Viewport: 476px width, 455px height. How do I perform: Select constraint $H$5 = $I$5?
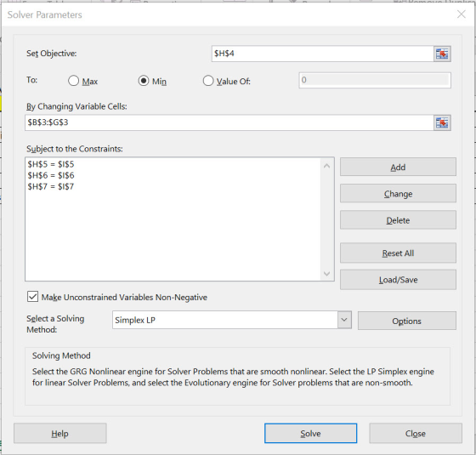(x=51, y=164)
